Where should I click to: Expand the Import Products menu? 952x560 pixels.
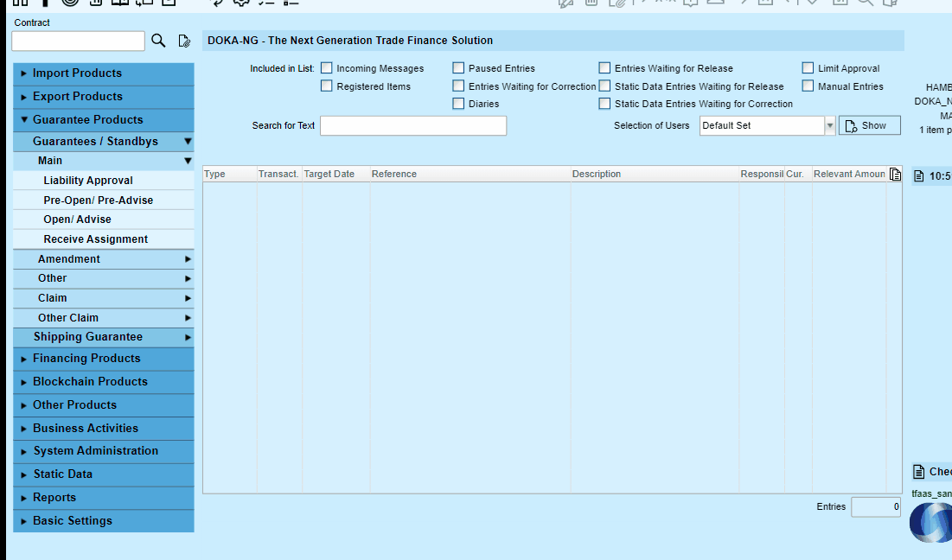point(104,73)
